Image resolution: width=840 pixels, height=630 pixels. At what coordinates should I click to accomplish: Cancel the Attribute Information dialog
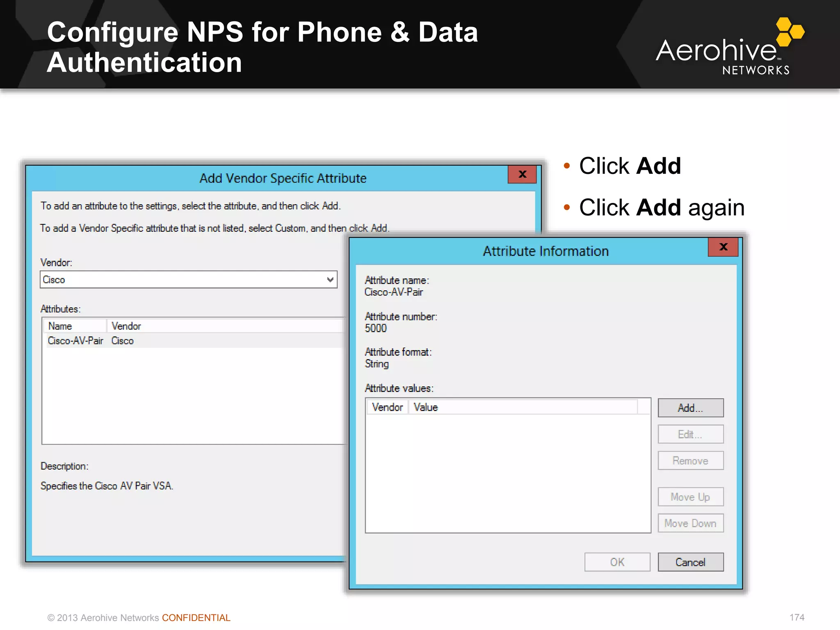691,562
